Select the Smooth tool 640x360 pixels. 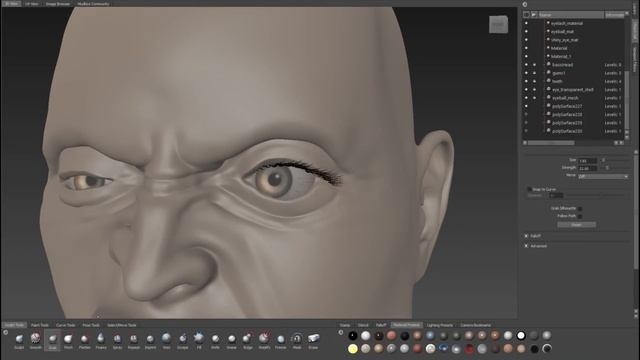coord(36,340)
